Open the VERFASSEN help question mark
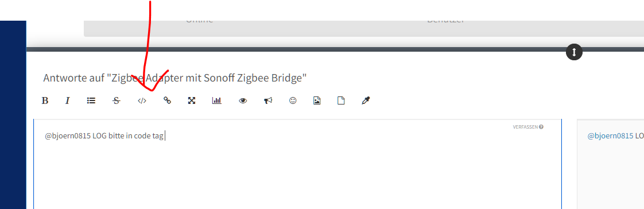The width and height of the screenshot is (644, 209). [541, 127]
